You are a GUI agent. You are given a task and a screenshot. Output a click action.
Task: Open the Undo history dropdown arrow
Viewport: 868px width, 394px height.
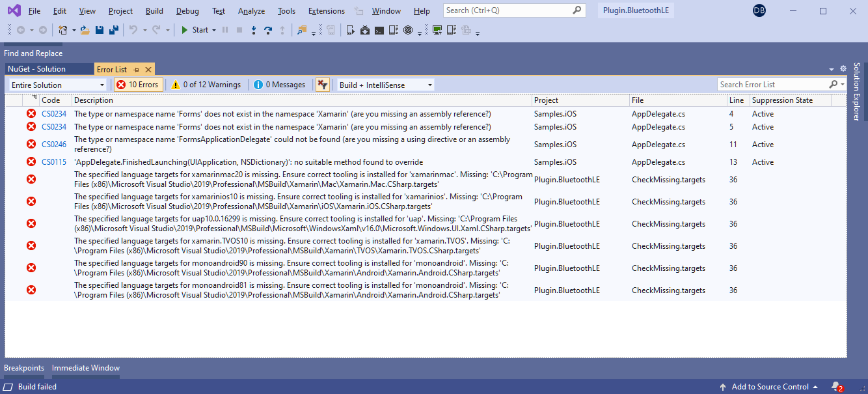[144, 30]
